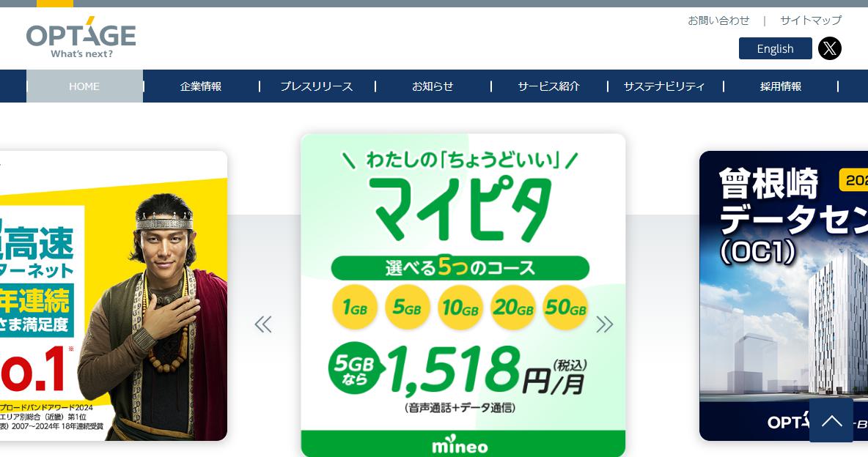The height and width of the screenshot is (457, 868).
Task: Click the back-to-top arrow button
Action: coord(831,420)
